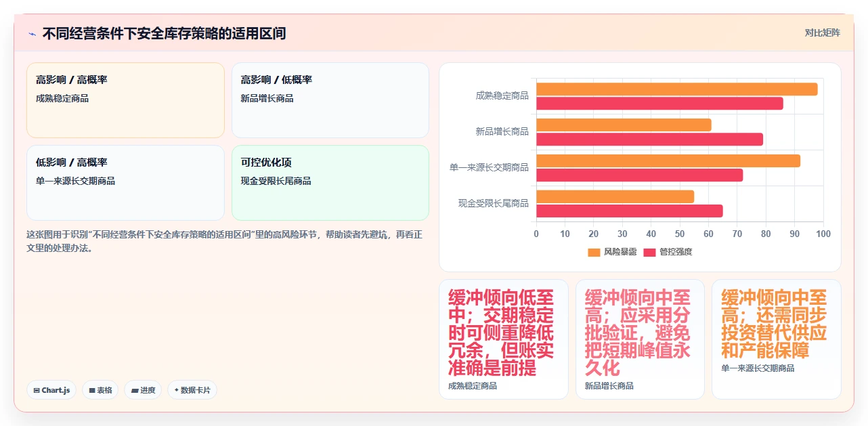Select the 高影响 / 高概率 card
This screenshot has width=868, height=426.
(x=125, y=100)
